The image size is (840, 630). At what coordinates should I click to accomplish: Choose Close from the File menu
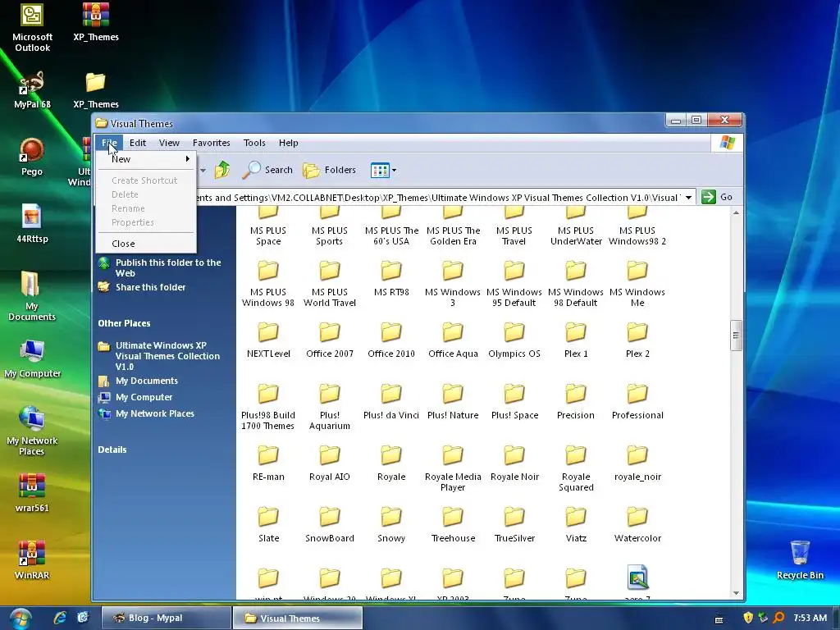point(146,244)
